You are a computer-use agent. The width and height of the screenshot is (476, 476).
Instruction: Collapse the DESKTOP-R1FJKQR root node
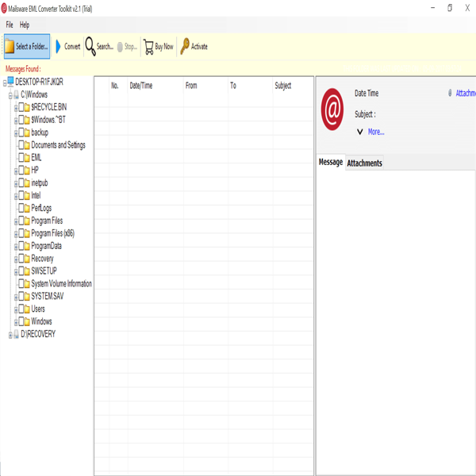coord(5,83)
